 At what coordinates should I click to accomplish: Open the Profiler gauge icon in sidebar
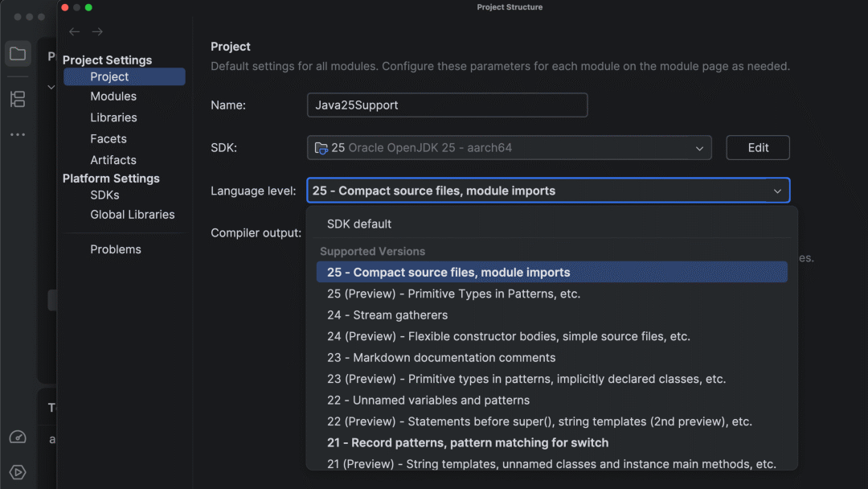[x=18, y=438]
